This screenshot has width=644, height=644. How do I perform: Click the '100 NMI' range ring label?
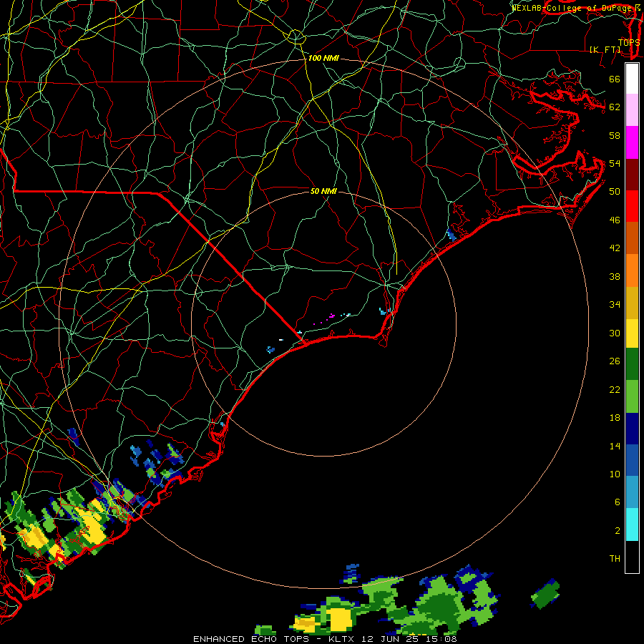point(323,59)
